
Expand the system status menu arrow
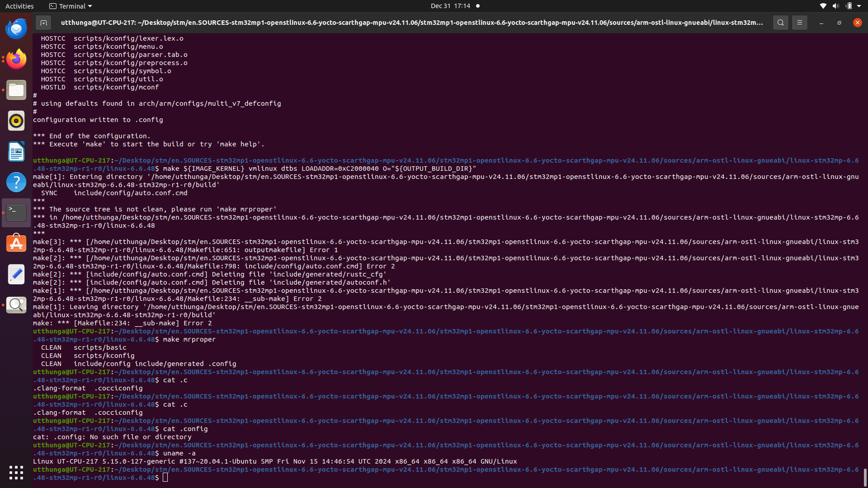[859, 6]
